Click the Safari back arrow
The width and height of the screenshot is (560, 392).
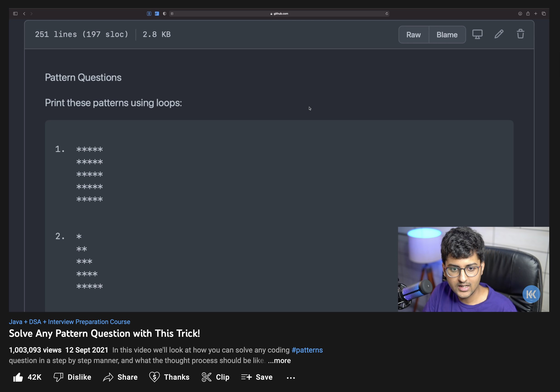pos(24,14)
